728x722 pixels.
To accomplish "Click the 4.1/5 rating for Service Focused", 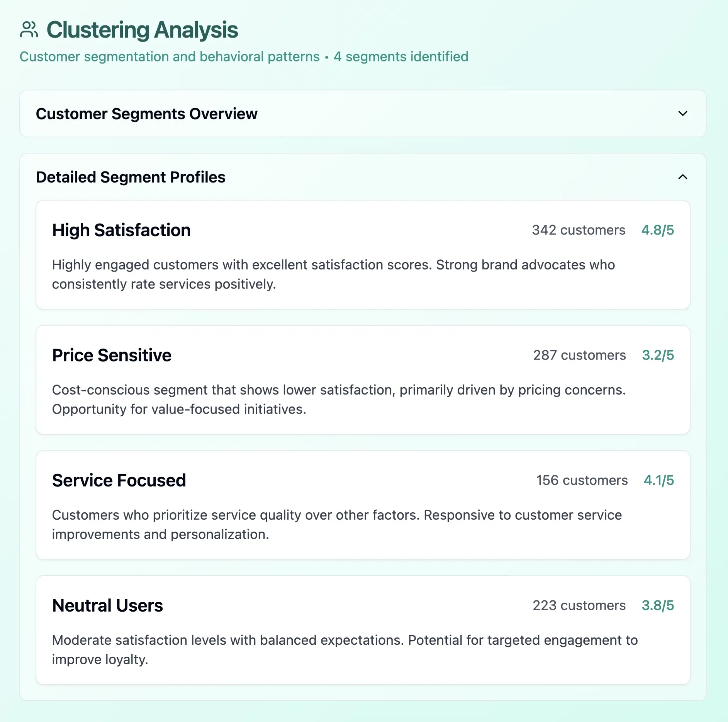I will click(658, 480).
